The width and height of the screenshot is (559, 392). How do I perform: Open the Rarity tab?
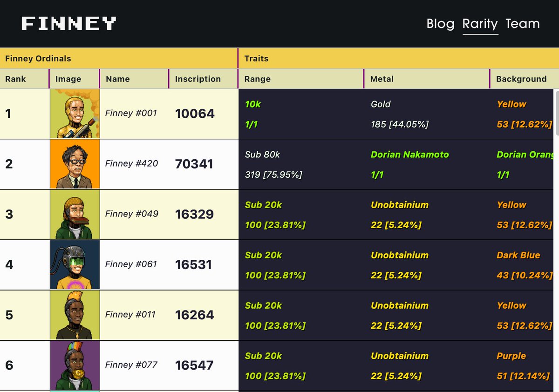(x=480, y=24)
